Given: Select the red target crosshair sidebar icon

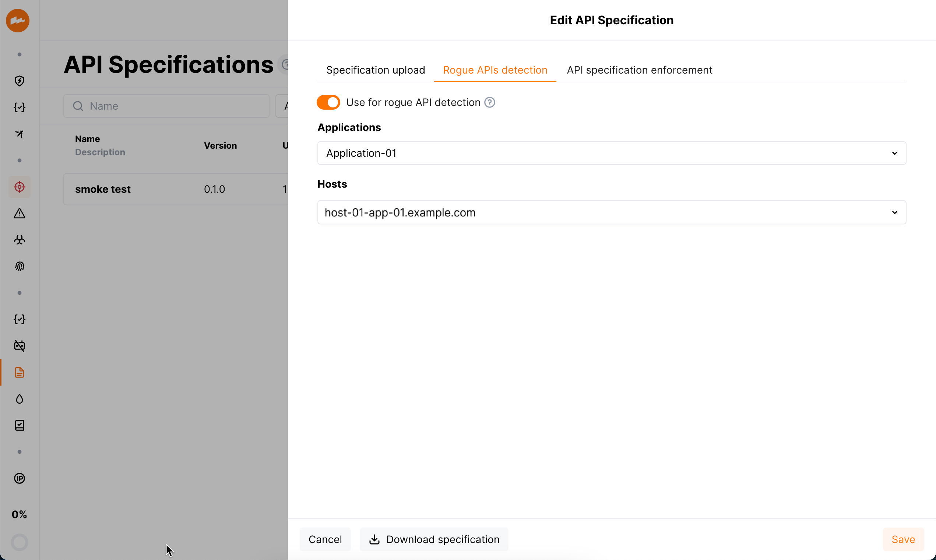Looking at the screenshot, I should (x=19, y=187).
